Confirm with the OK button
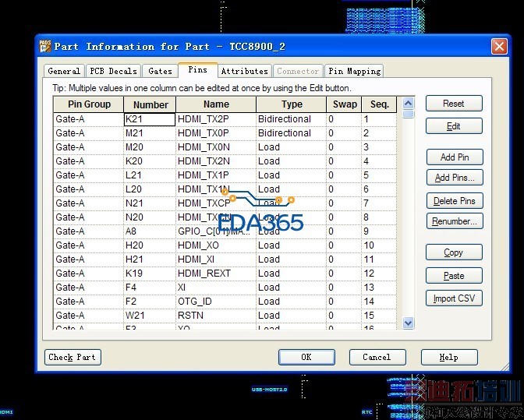Viewport: 524px width, 420px height. pos(306,357)
